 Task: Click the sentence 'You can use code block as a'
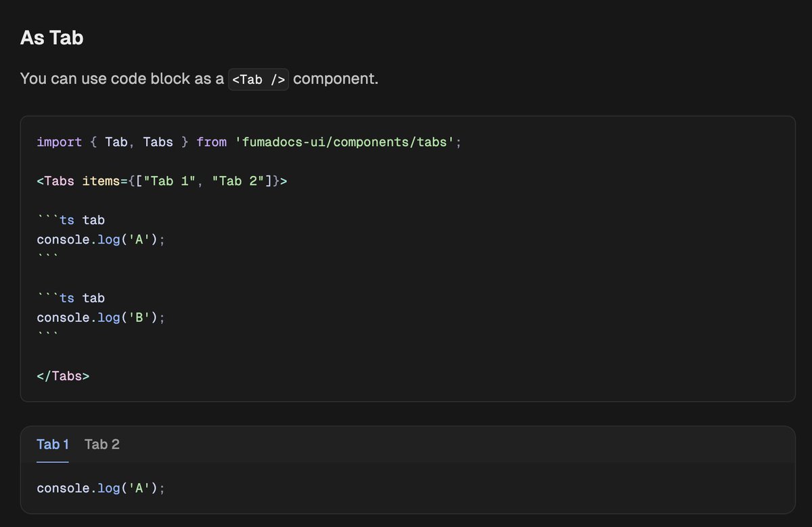122,78
